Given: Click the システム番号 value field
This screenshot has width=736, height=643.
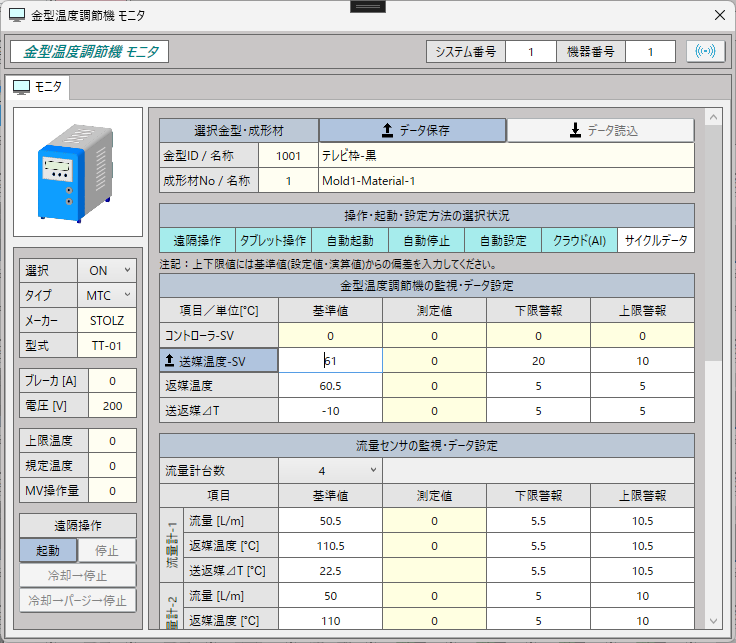Looking at the screenshot, I should (x=531, y=52).
